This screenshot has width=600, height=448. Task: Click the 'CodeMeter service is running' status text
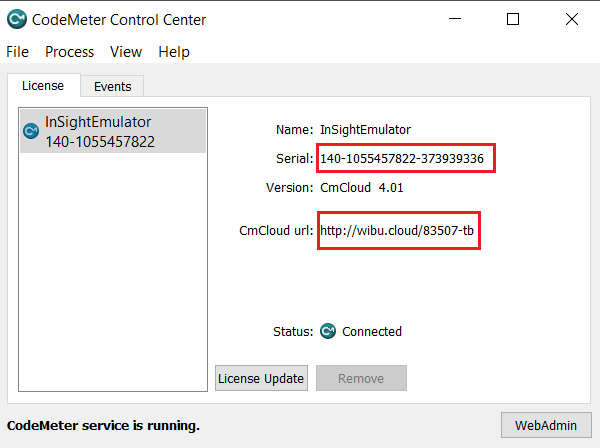(103, 425)
